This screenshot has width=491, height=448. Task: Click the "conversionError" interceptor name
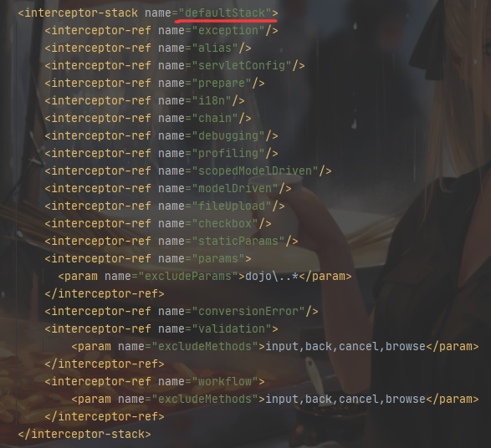click(x=248, y=311)
